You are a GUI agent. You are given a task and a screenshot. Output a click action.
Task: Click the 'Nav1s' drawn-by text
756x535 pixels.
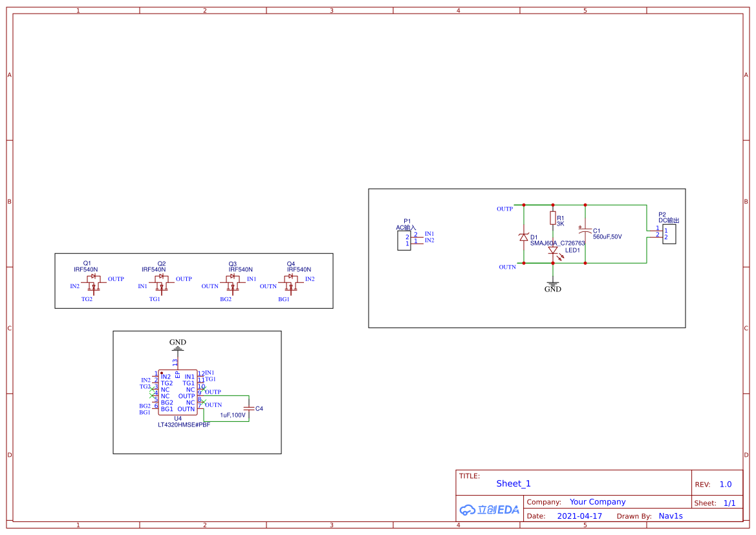pos(671,516)
